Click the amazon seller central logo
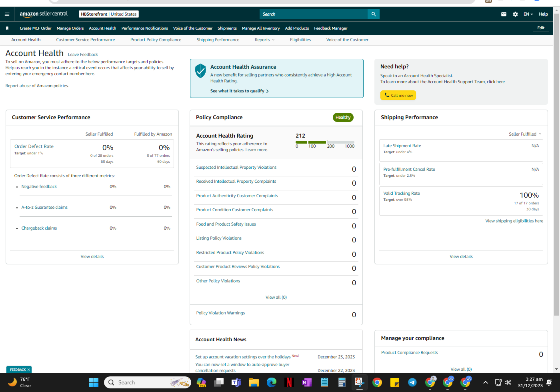This screenshot has height=392, width=560. point(44,14)
